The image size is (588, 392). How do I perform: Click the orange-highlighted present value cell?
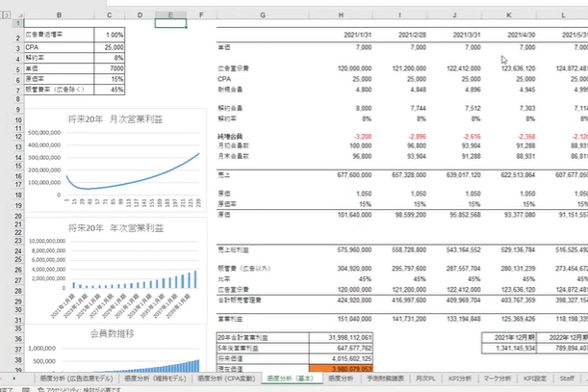coord(341,369)
